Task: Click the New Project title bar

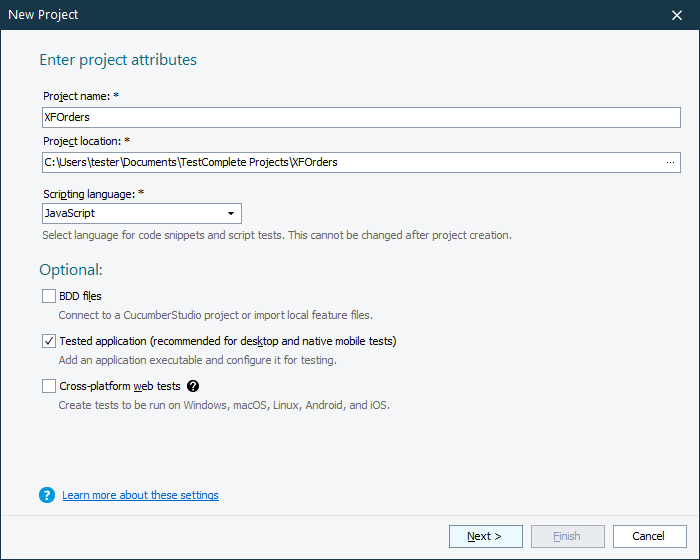Action: click(300, 15)
